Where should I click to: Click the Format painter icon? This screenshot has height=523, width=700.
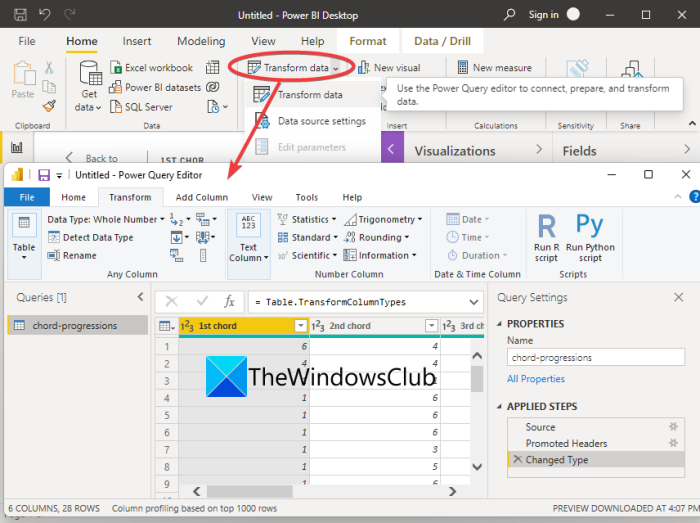[49, 106]
